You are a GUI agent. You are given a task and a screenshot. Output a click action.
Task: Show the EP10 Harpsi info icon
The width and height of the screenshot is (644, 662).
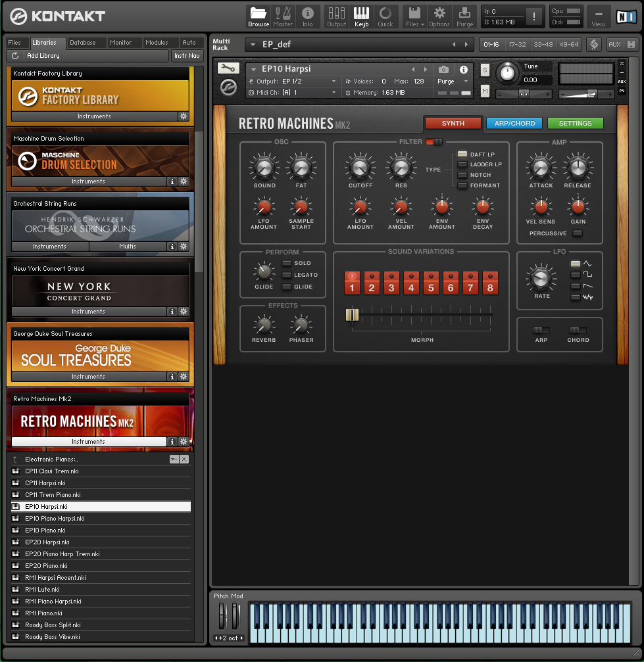point(464,69)
